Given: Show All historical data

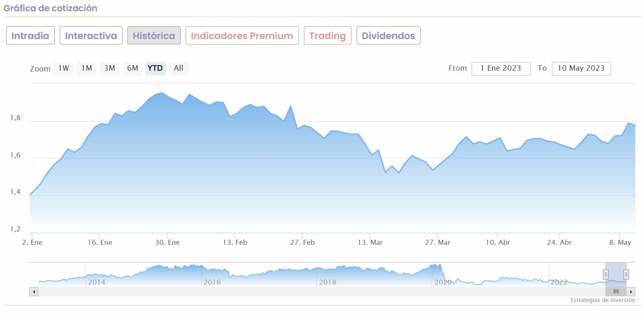Looking at the screenshot, I should [x=179, y=68].
